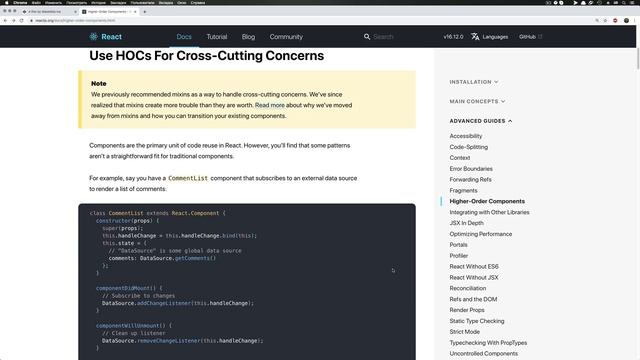Open Optimizing Performance in sidebar

click(x=481, y=234)
